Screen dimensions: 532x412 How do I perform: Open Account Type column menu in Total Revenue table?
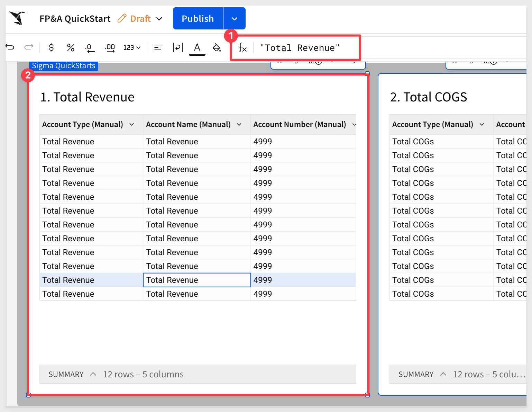point(132,125)
